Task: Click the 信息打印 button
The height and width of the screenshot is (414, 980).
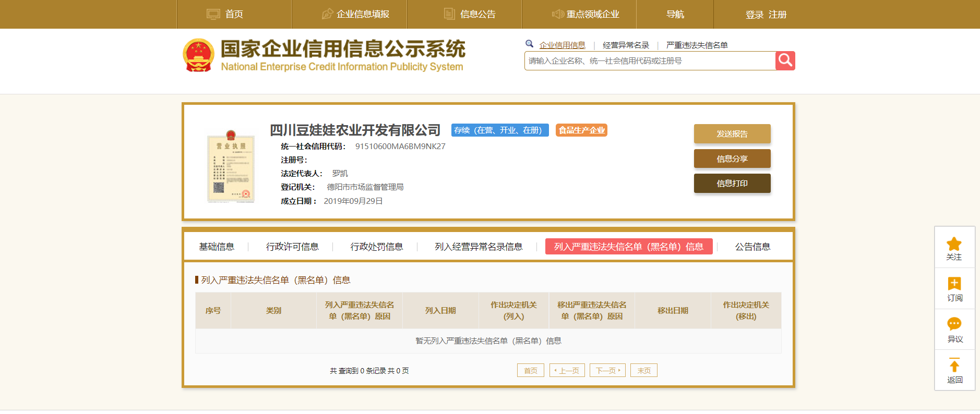Action: point(732,184)
